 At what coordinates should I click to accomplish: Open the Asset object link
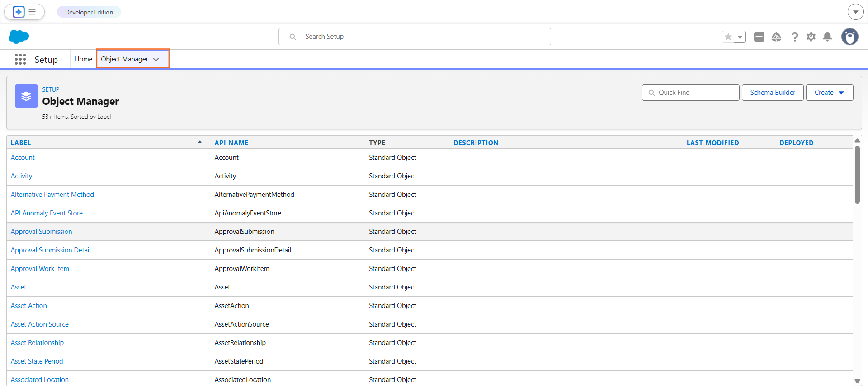click(19, 287)
